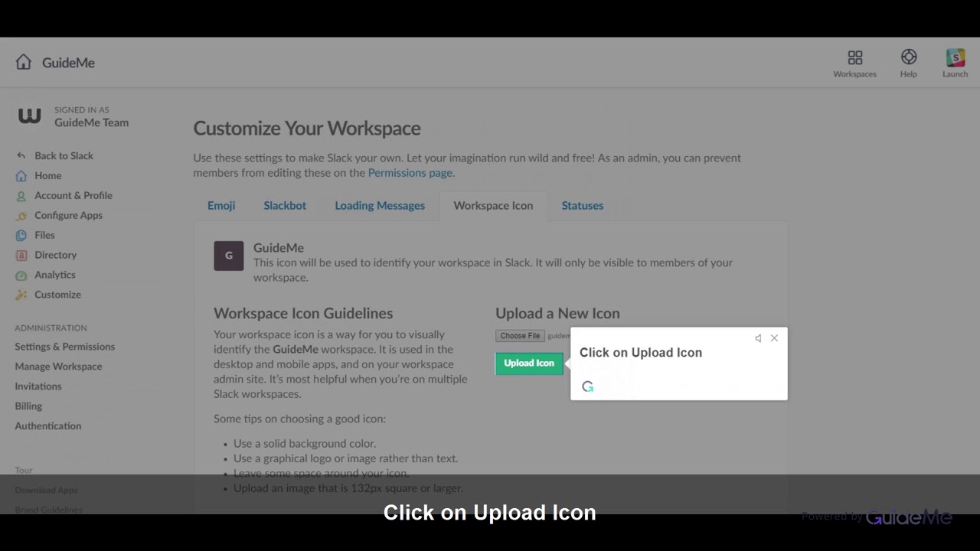Click the GuideMe home icon

(x=23, y=62)
